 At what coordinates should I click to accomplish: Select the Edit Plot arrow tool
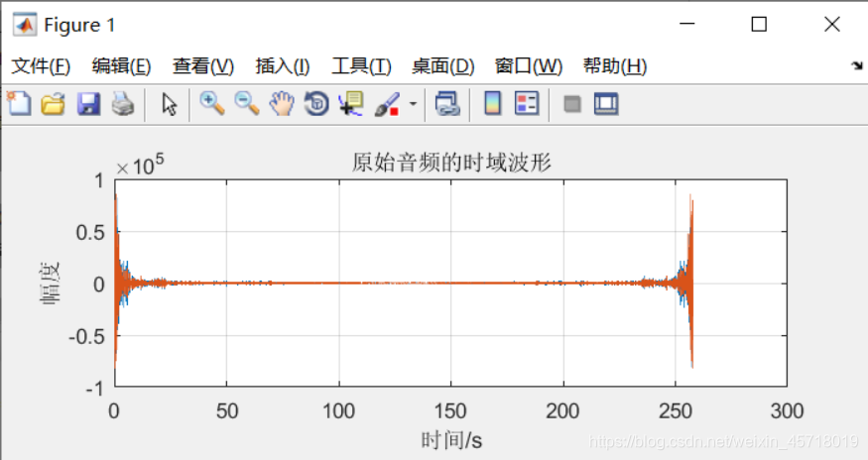tap(169, 103)
